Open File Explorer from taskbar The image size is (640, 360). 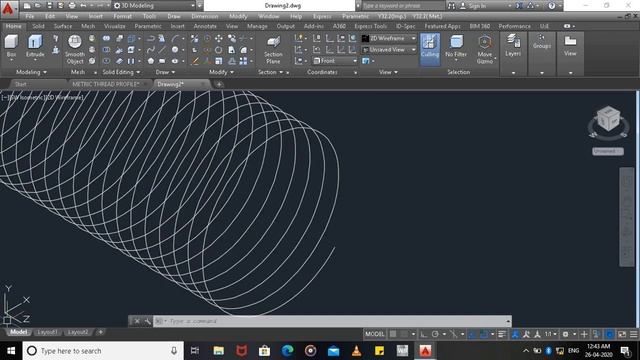coord(219,351)
